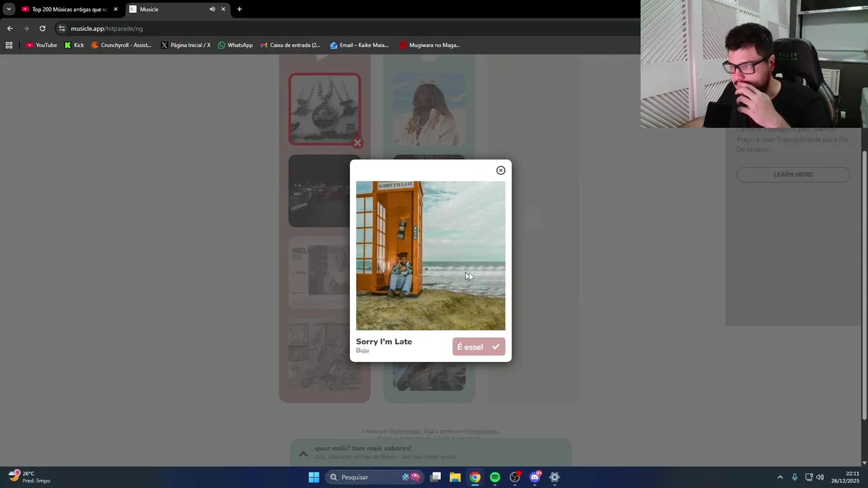This screenshot has width=868, height=488.
Task: Open the Crunchyroll bookmark
Action: (x=121, y=45)
